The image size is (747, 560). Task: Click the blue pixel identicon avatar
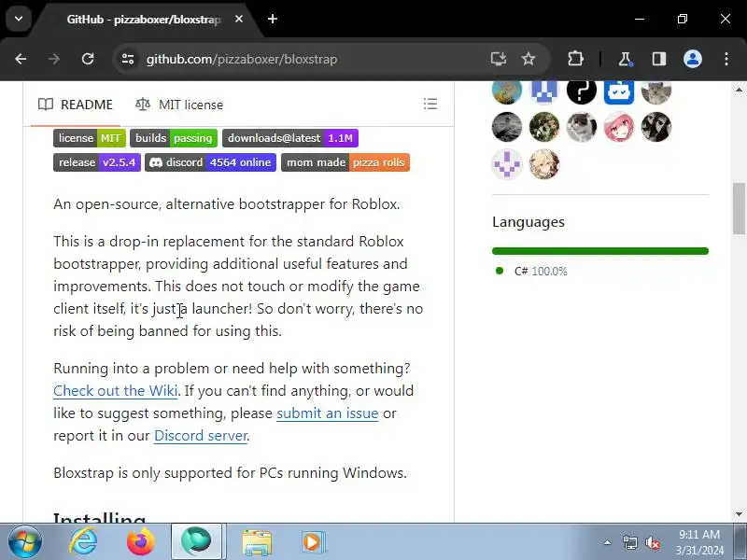point(544,91)
